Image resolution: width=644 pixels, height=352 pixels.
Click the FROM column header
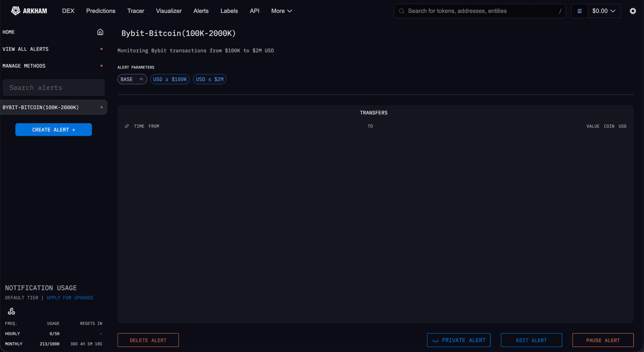click(154, 126)
